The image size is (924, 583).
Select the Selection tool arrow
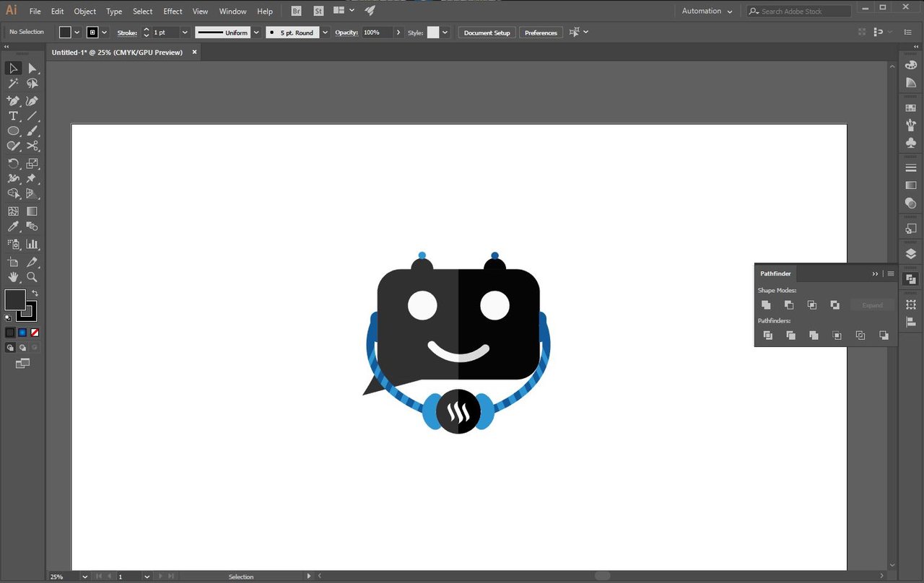pyautogui.click(x=13, y=68)
